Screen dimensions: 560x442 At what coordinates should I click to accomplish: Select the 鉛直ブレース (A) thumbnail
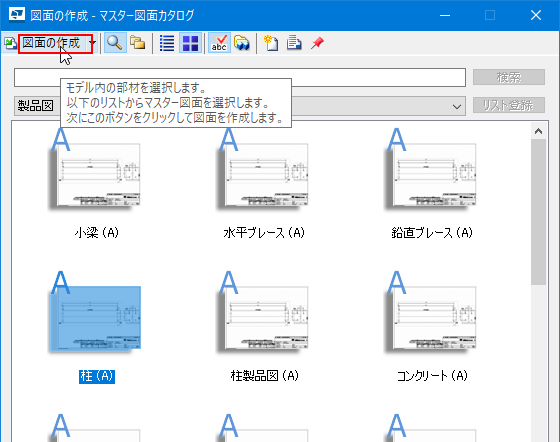tap(431, 169)
